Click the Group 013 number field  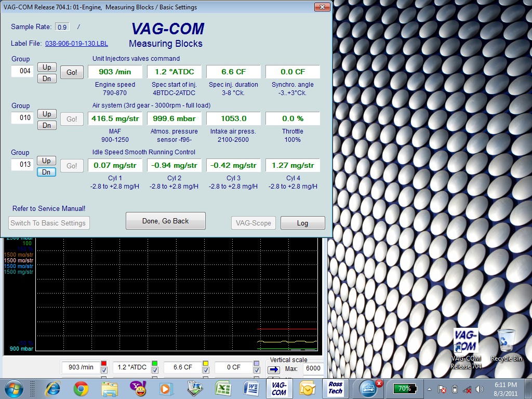tap(22, 165)
